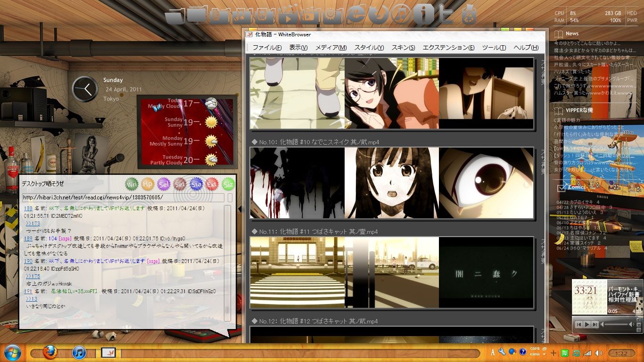The height and width of the screenshot is (362, 644).
Task: Click the wrench tool icon in system tray
Action: [502, 352]
